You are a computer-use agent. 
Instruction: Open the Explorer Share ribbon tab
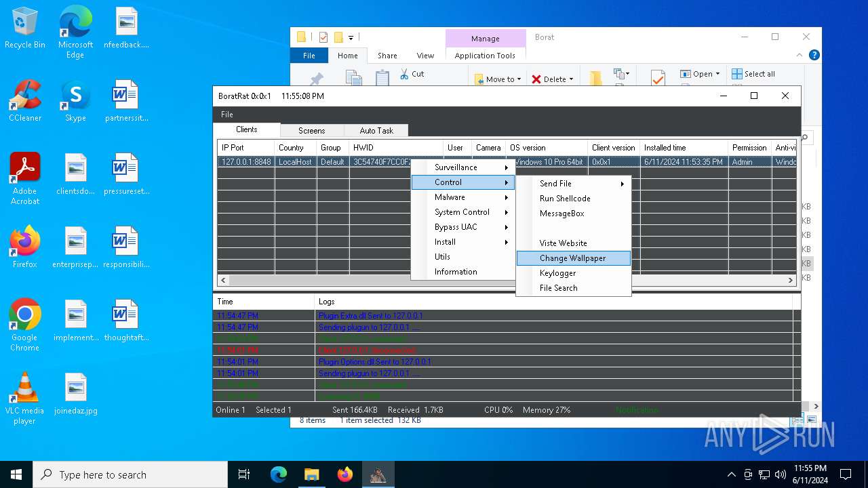387,56
